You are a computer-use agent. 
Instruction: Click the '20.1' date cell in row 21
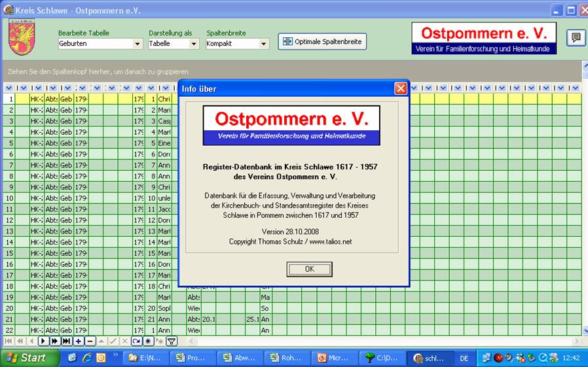pos(208,319)
